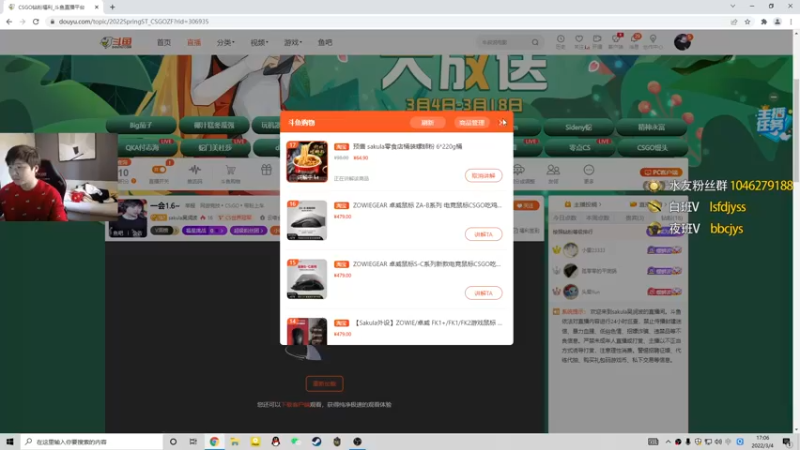Screen dimensions: 800x450
Task: Open Windows Start menu
Action: click(x=10, y=441)
